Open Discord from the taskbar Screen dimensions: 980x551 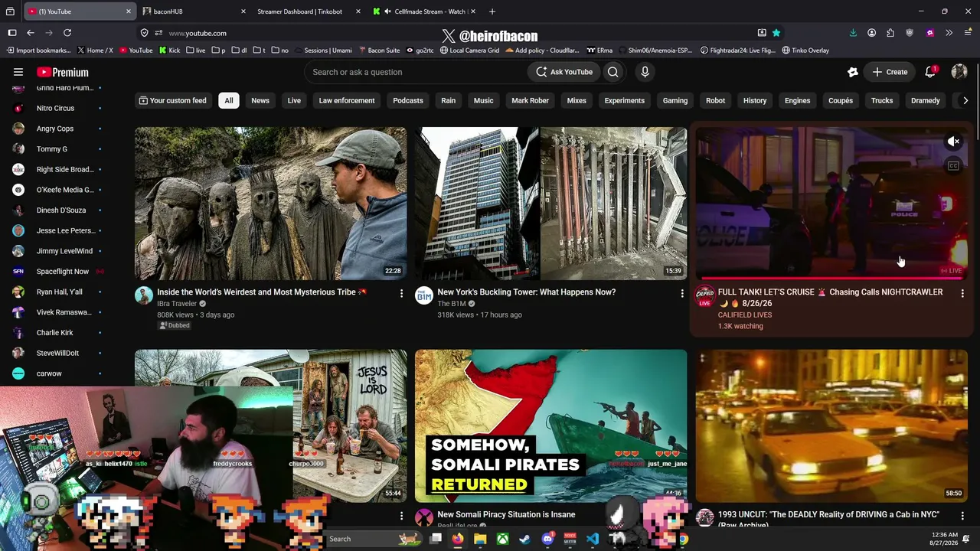[547, 539]
